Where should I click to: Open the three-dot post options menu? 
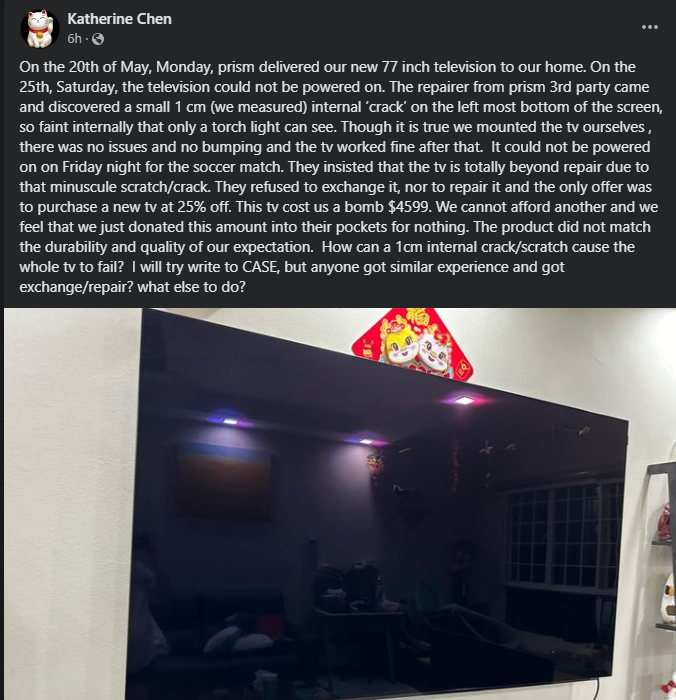(x=650, y=27)
